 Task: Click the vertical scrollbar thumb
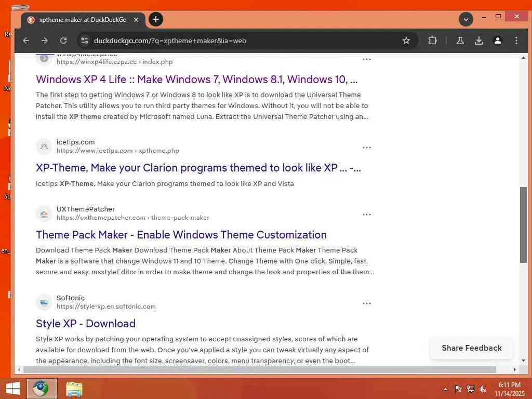[523, 224]
